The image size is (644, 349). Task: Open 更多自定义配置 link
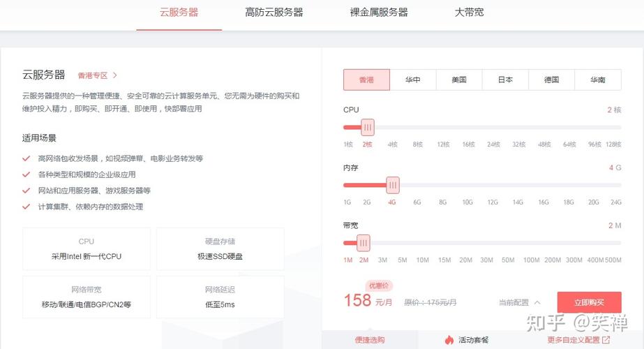(574, 340)
